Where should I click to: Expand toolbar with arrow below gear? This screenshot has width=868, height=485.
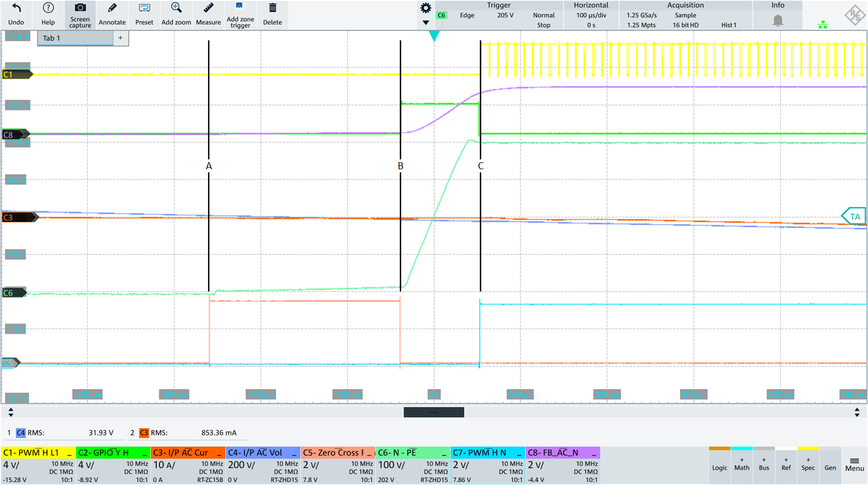(x=426, y=23)
